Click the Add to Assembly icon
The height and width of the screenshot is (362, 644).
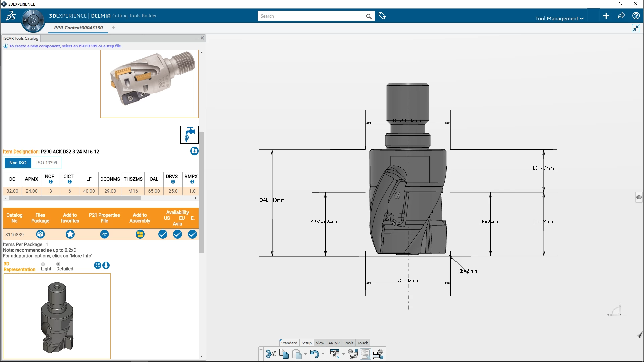pos(140,234)
